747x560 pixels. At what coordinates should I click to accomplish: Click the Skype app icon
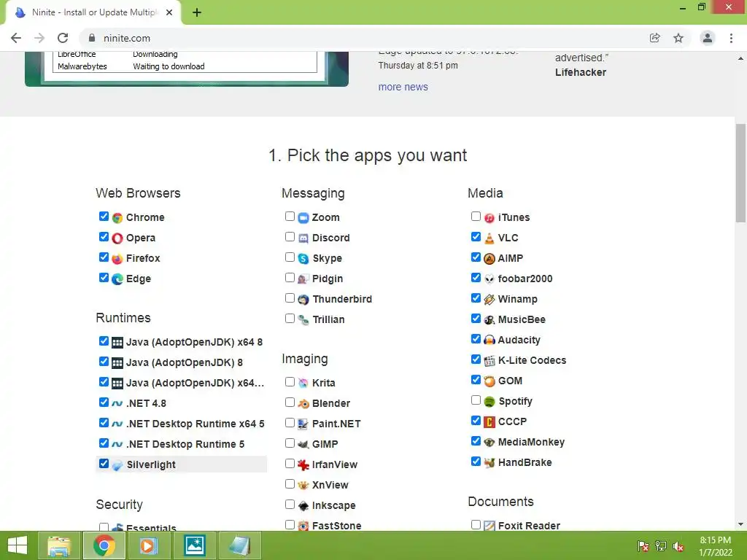(x=303, y=259)
